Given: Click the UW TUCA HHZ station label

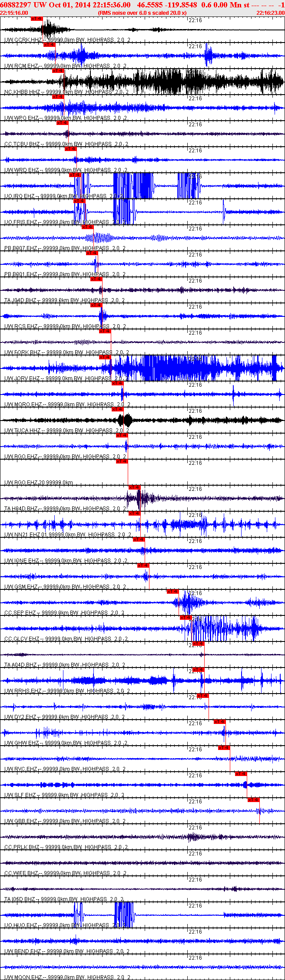Looking at the screenshot, I should coord(67,431).
